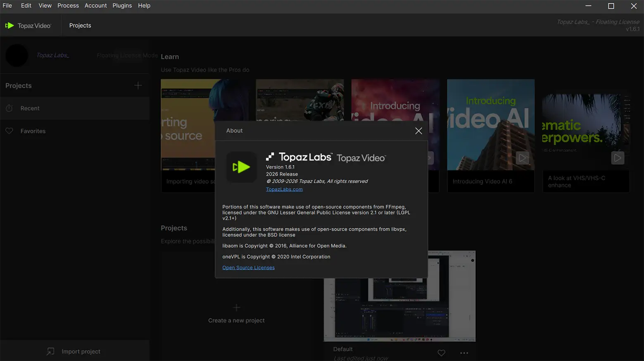Click the oneVPL copyright line
The image size is (644, 361).
[276, 257]
